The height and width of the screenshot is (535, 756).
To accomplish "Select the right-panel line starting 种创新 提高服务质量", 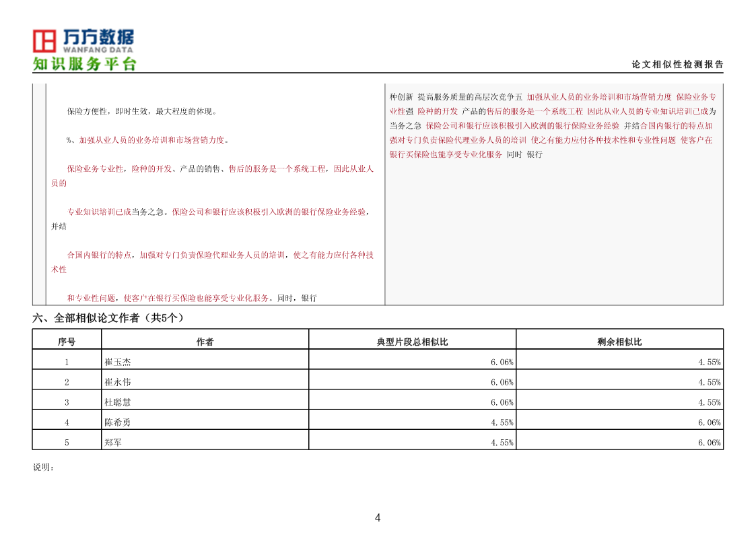I will click(x=553, y=97).
